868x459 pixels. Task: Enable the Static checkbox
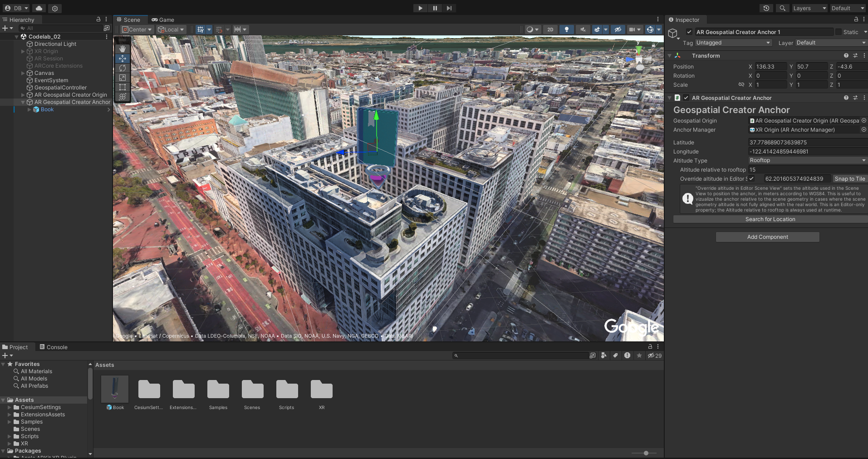point(838,32)
